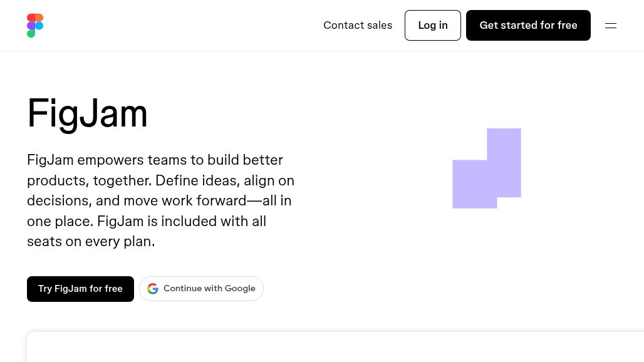Click the upper purple rectangle block
The image size is (644, 362).
(x=504, y=163)
